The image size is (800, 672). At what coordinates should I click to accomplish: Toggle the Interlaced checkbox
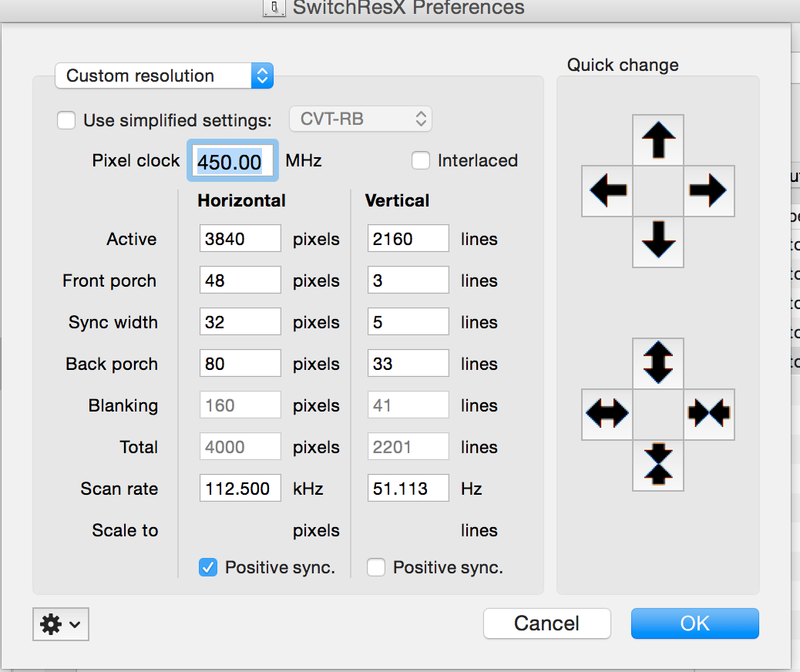click(421, 160)
